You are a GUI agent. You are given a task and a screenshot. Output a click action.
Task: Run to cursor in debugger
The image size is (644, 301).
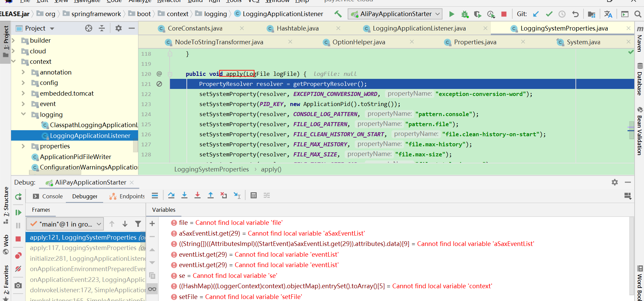(237, 195)
